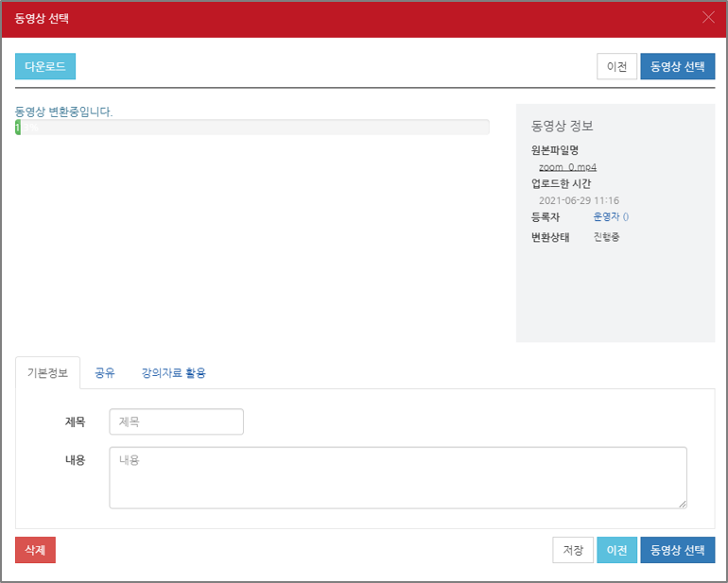Confirm with 동영상 선택 button beside 저장

tap(677, 550)
